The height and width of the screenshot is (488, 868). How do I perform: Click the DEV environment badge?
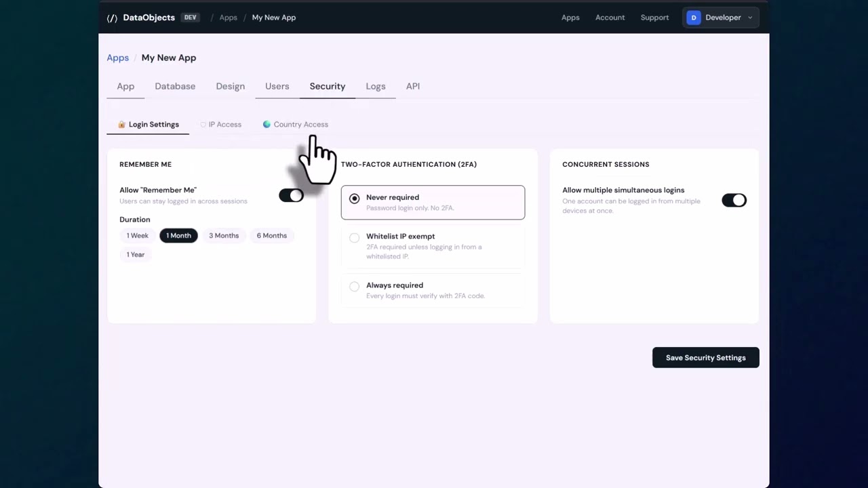(x=191, y=18)
